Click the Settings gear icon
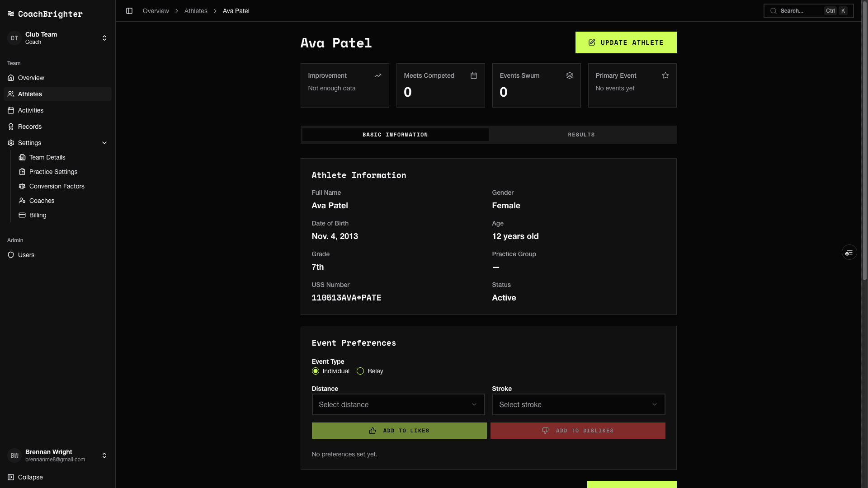This screenshot has width=868, height=488. [11, 143]
